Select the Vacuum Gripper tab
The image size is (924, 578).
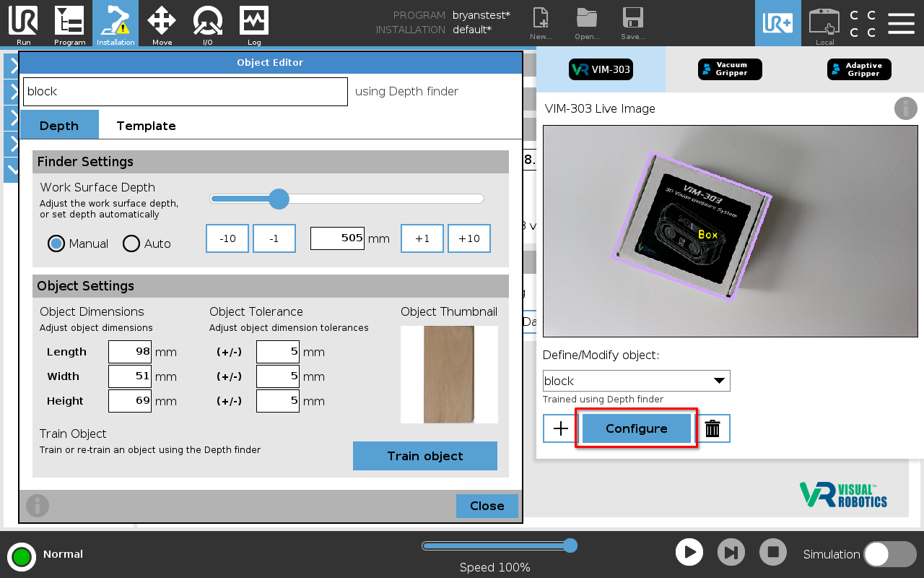(730, 69)
